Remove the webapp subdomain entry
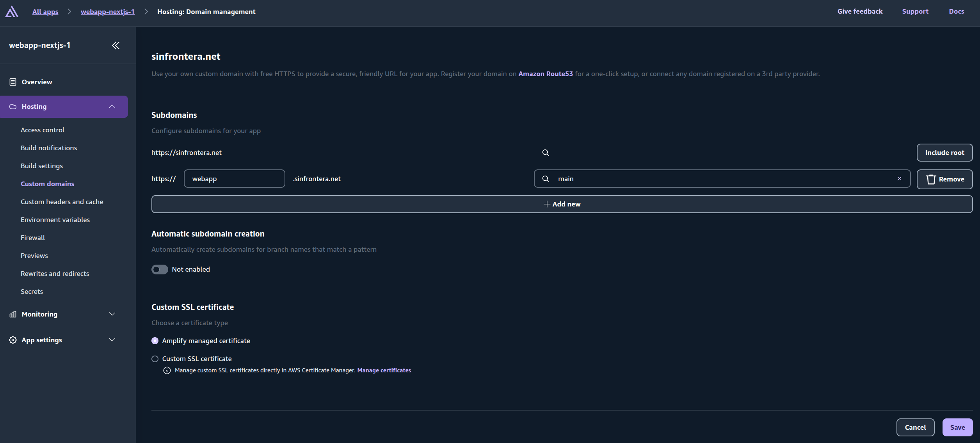The image size is (980, 443). pos(944,179)
